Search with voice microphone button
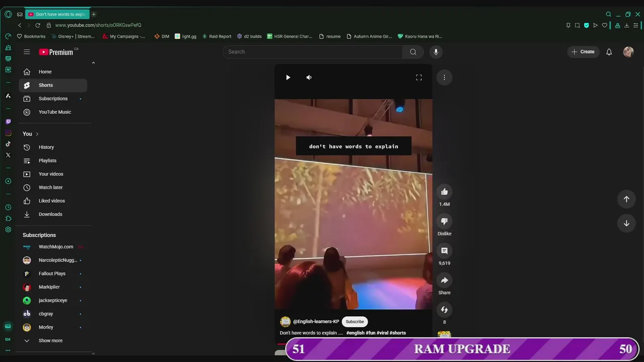 (436, 52)
